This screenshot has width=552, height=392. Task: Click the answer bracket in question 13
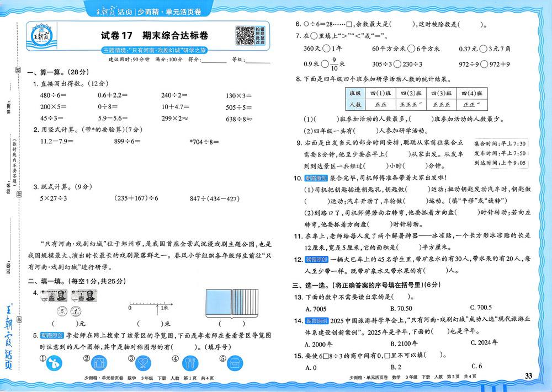coord(401,297)
